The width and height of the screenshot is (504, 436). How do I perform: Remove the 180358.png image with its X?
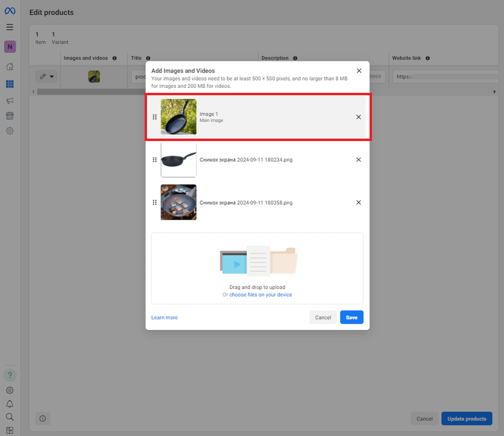359,203
